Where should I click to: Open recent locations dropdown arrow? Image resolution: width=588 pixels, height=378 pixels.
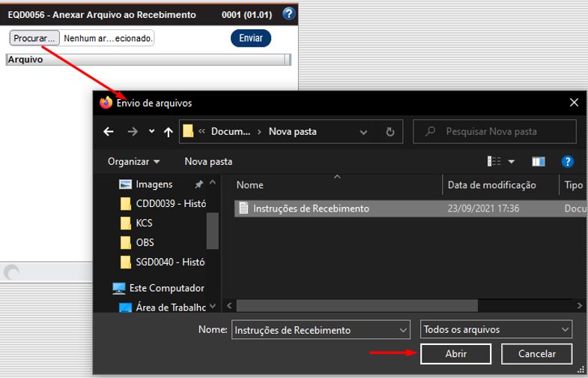coord(152,131)
